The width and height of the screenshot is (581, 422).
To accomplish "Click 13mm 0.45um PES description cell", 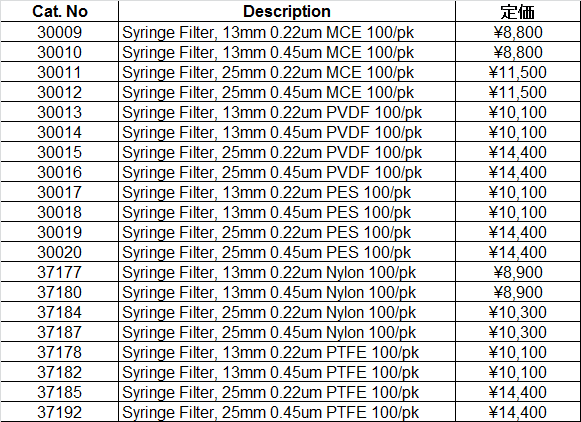I will (287, 212).
